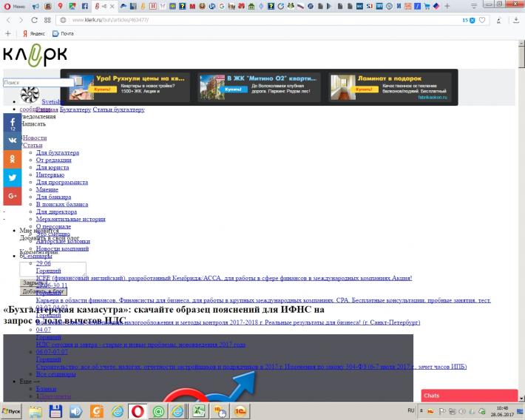Open the green @ Mail agent icon
This screenshot has width=525, height=420.
click(158, 411)
